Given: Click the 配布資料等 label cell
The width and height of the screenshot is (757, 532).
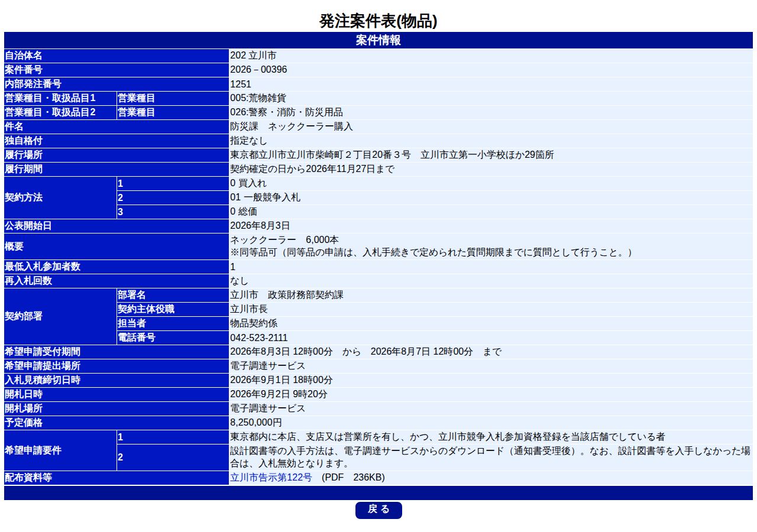Looking at the screenshot, I should 117,478.
